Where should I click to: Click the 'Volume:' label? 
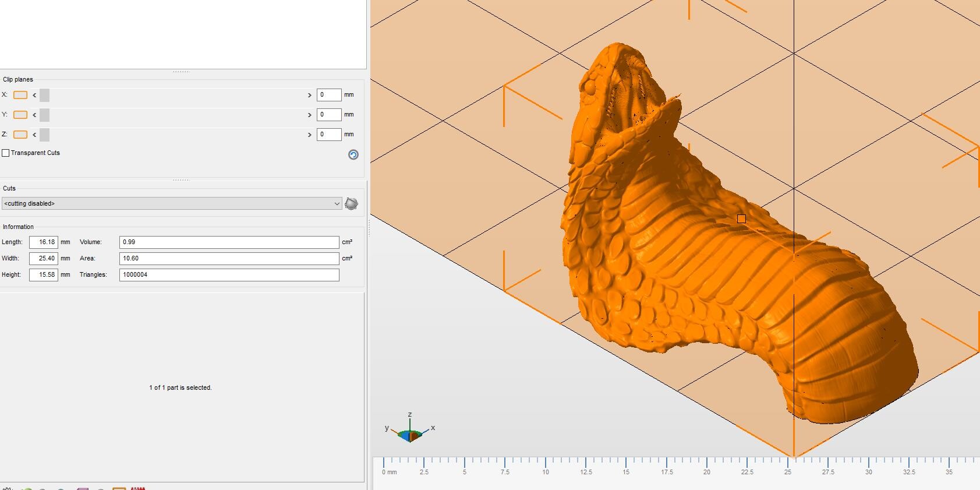91,242
